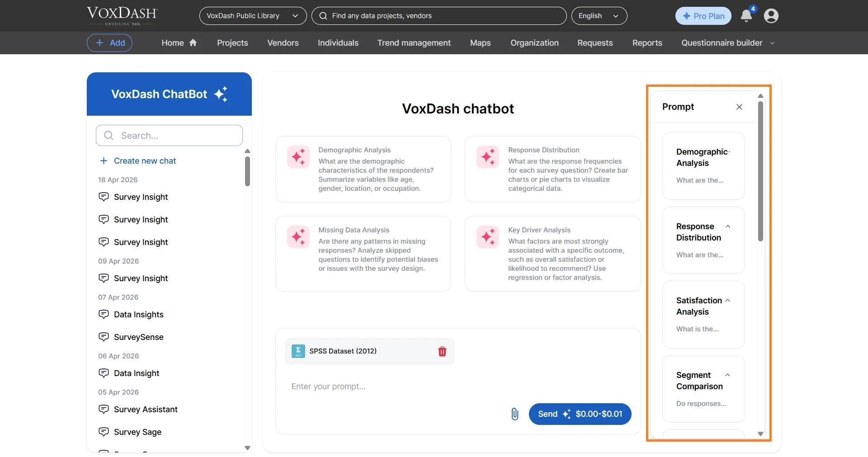Open the Survey Assistant chat

tap(146, 410)
